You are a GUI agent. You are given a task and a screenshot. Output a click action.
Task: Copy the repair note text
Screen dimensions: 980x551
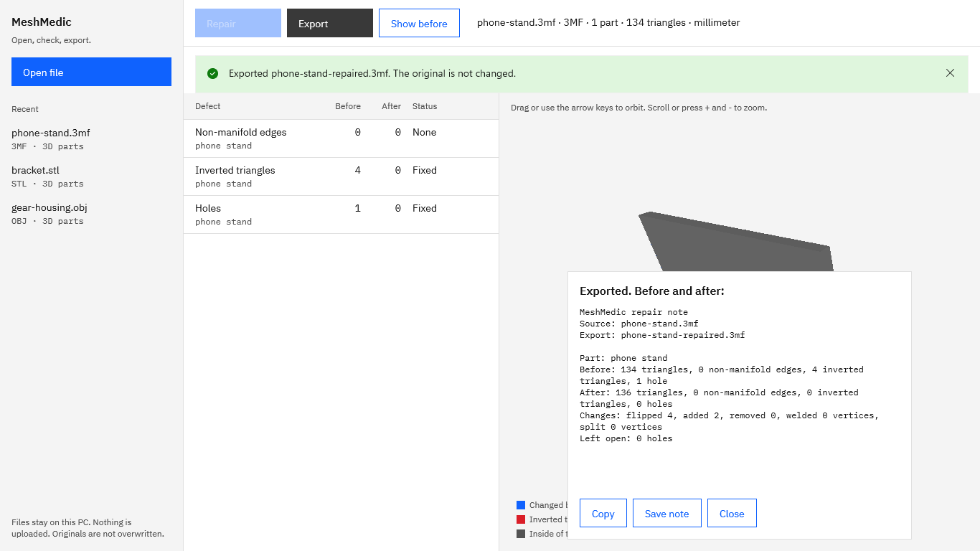point(603,513)
